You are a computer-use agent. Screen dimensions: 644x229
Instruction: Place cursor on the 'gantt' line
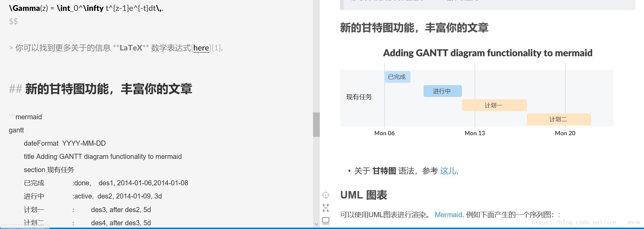[16, 130]
